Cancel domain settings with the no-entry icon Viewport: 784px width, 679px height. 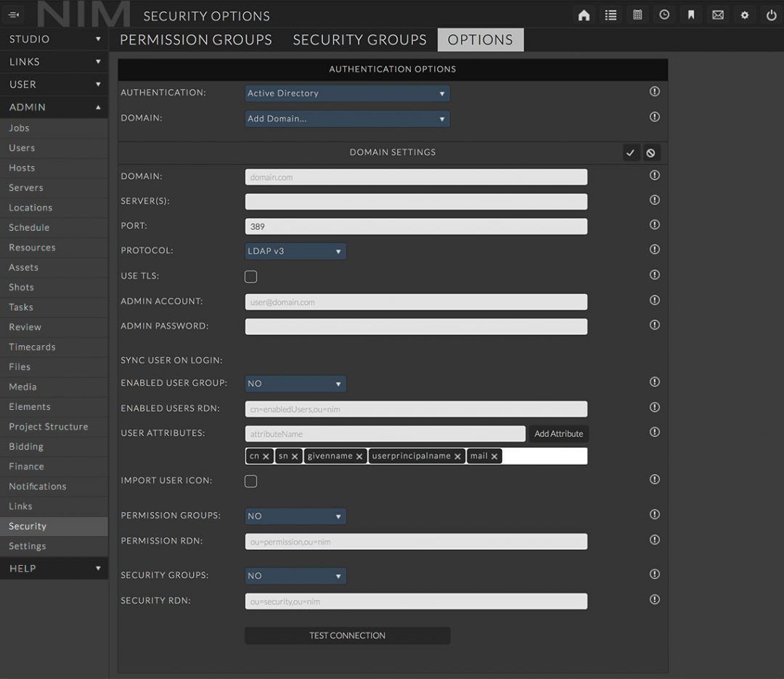click(651, 152)
